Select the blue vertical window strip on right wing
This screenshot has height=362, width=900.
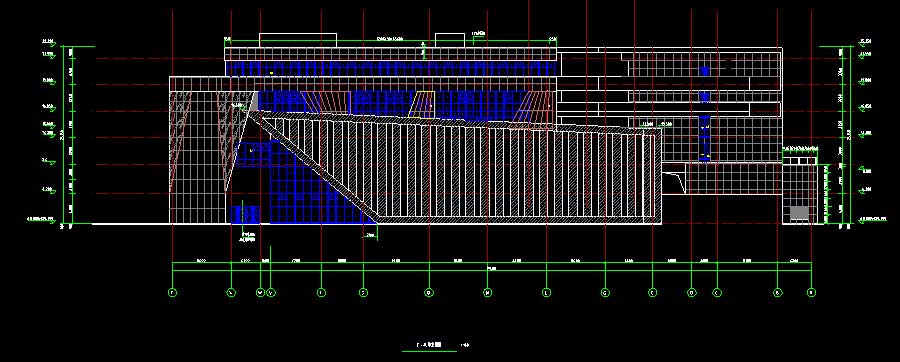tap(705, 112)
